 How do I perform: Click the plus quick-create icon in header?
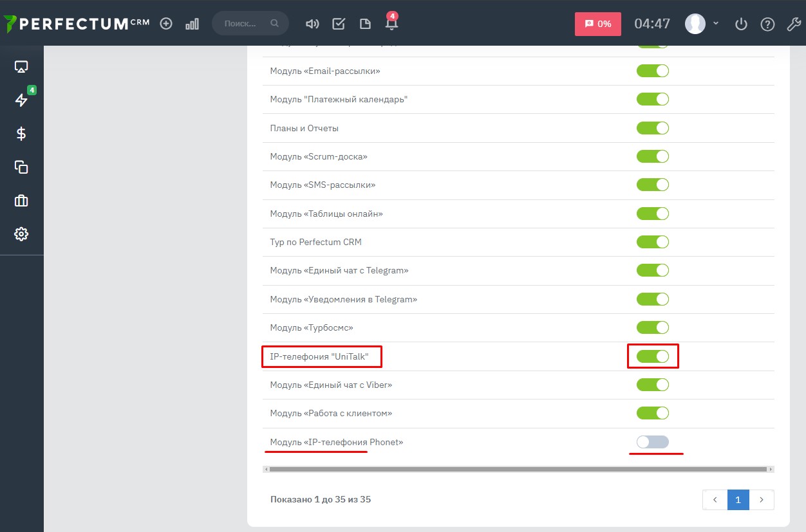(166, 24)
